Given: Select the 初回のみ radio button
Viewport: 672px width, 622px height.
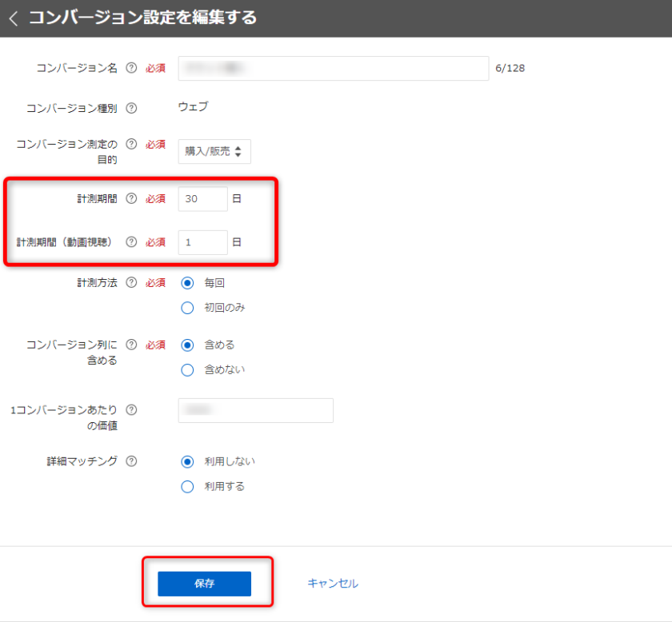Looking at the screenshot, I should (188, 308).
